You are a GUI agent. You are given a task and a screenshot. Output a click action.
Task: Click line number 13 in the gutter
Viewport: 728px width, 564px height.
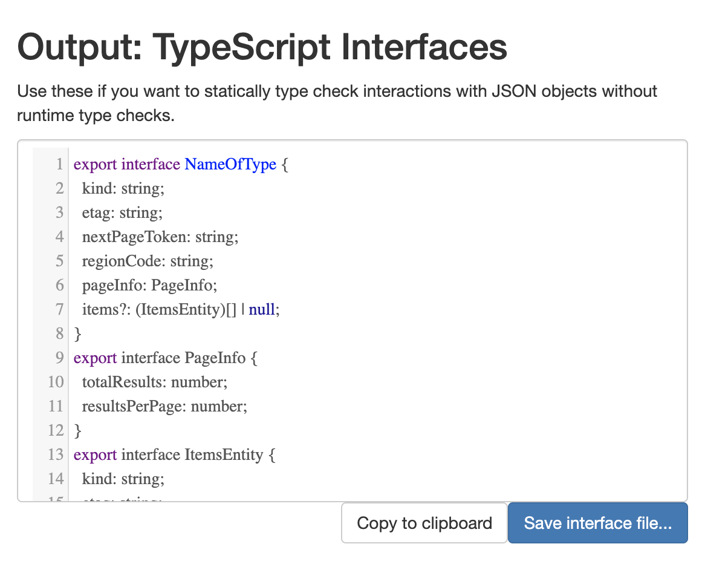pos(56,454)
